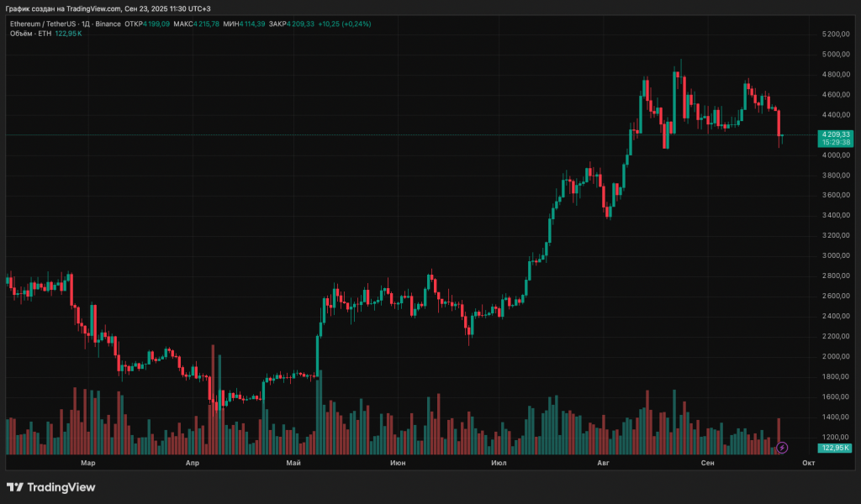This screenshot has width=861, height=504.
Task: Click the 3 000,00 price scale label
Action: tap(834, 255)
